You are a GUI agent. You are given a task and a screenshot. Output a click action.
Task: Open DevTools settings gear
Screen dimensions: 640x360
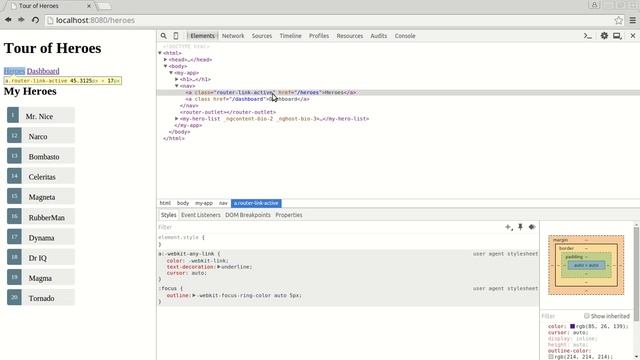click(x=604, y=36)
